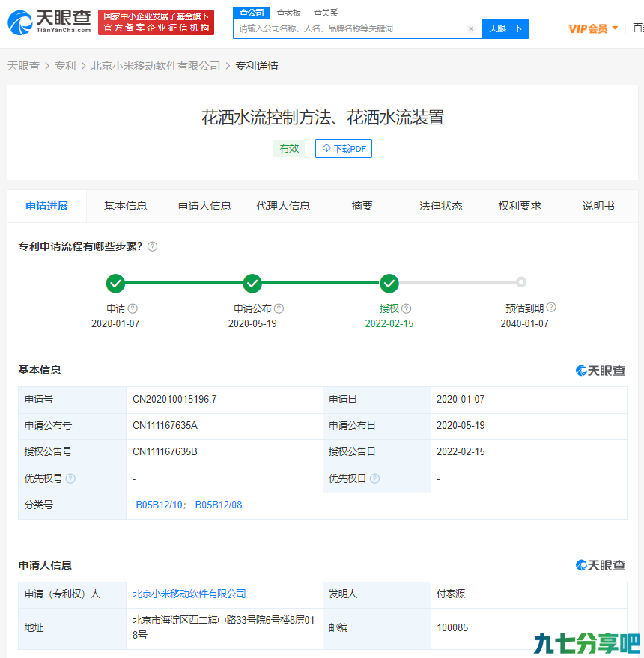Open the 摘要 tab
This screenshot has width=644, height=658.
(362, 206)
